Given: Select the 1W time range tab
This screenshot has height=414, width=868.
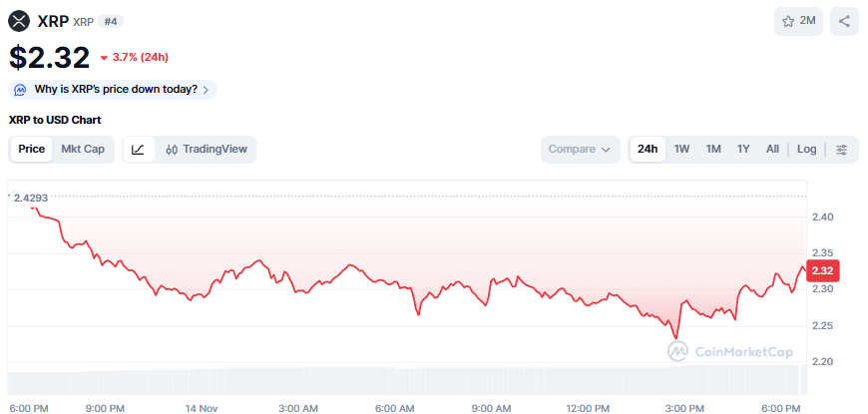Looking at the screenshot, I should click(681, 150).
